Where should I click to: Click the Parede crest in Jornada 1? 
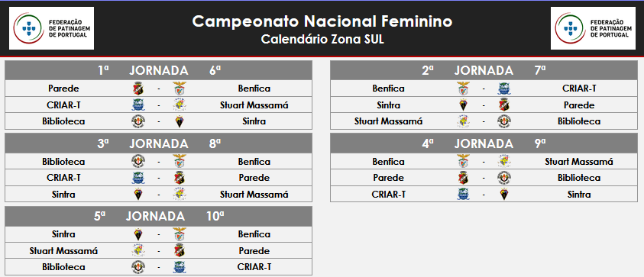[138, 89]
